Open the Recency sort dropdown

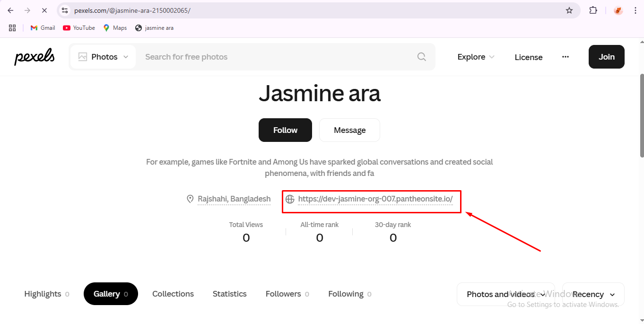593,294
